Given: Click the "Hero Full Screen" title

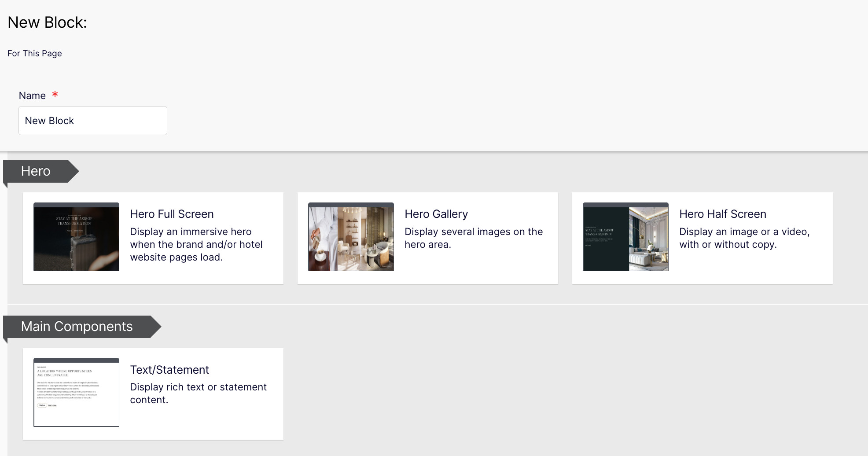Looking at the screenshot, I should tap(172, 214).
